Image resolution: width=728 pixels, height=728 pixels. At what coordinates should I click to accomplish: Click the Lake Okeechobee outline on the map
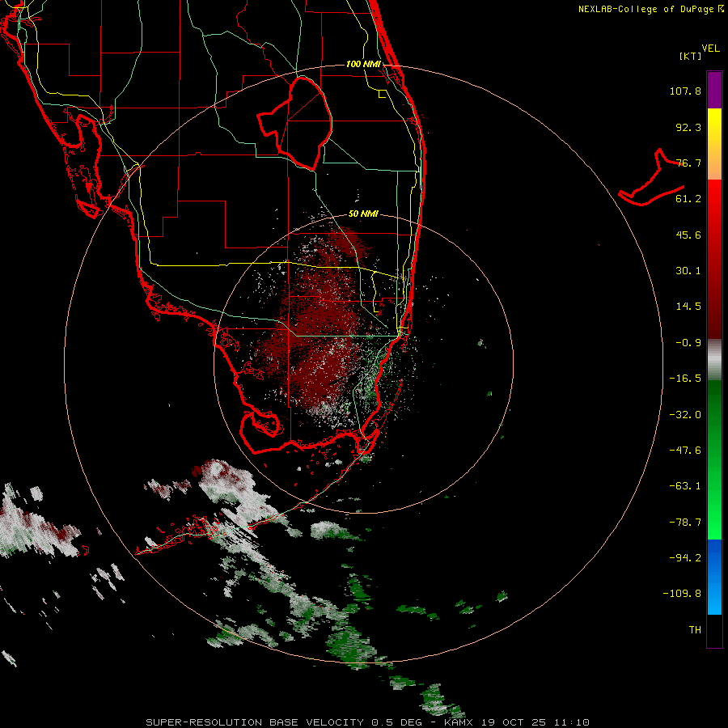pos(295,123)
